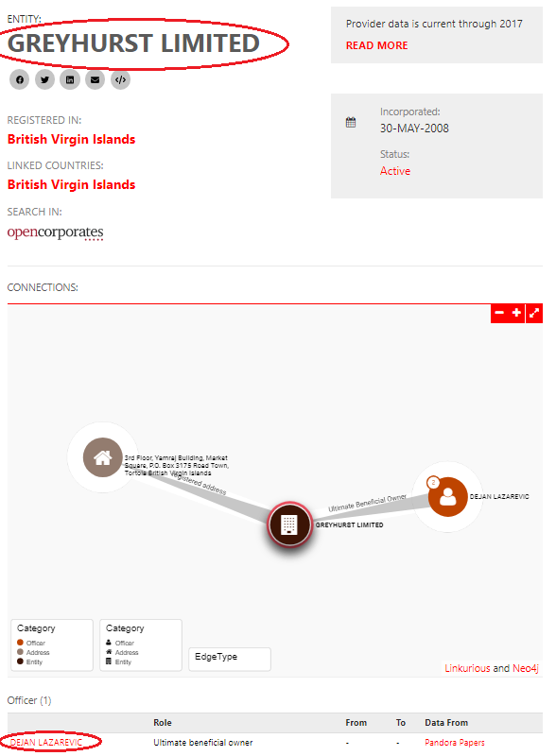Select the GREYHURST LIMITED entity node
This screenshot has height=756, width=556.
tap(289, 524)
